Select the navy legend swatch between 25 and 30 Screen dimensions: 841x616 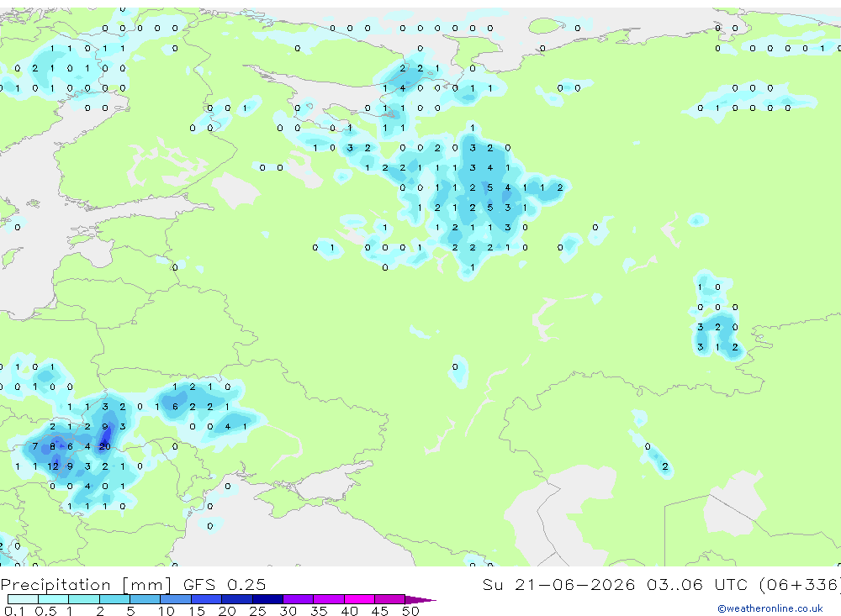coord(267,599)
